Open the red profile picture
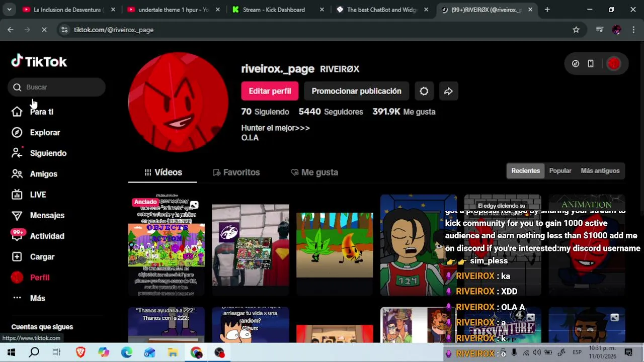Image resolution: width=644 pixels, height=362 pixels. click(x=178, y=102)
